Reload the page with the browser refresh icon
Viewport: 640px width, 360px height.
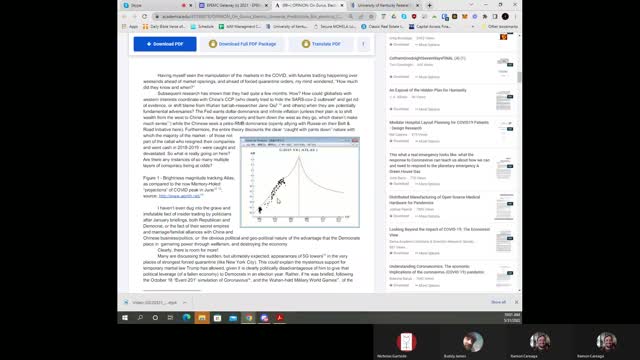(x=144, y=16)
